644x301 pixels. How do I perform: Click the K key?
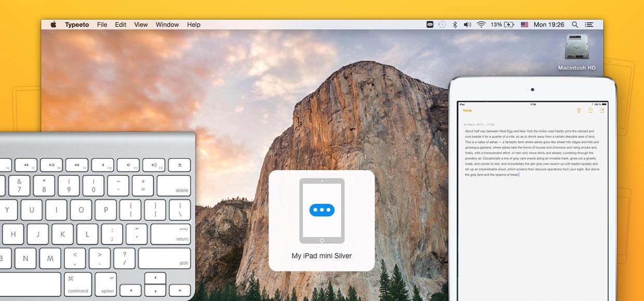point(62,234)
